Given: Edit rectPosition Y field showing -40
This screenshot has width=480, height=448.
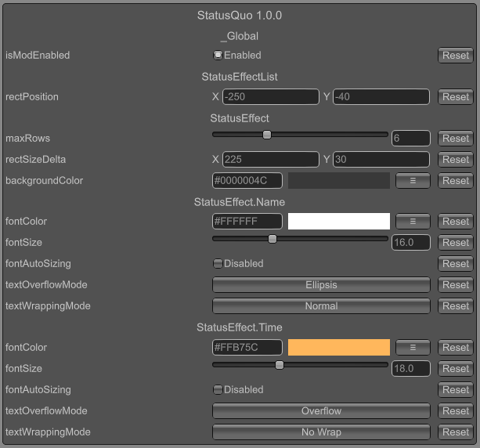Looking at the screenshot, I should [381, 97].
